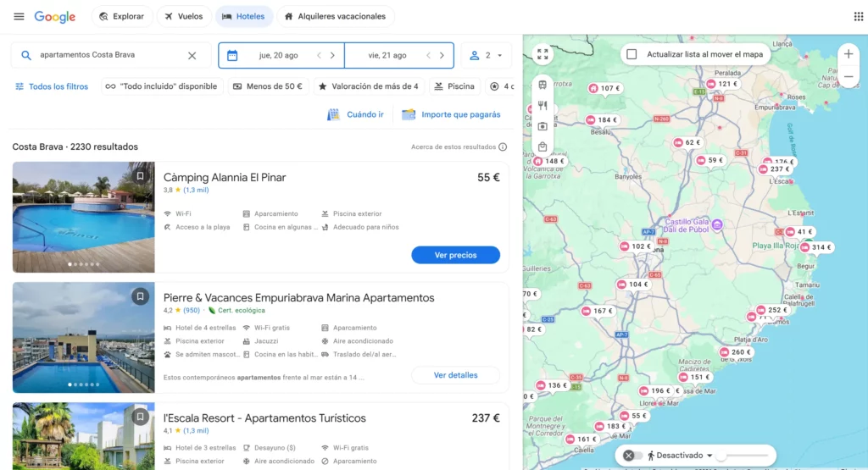Open Càmping Alannia reviews (1,3 mil)
This screenshot has height=470, width=868.
click(x=196, y=191)
